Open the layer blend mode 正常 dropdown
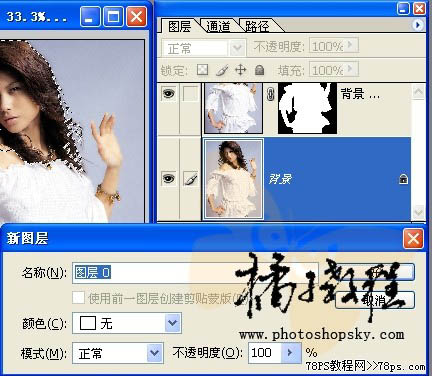Viewport: 432px width, 376px height. click(x=237, y=48)
